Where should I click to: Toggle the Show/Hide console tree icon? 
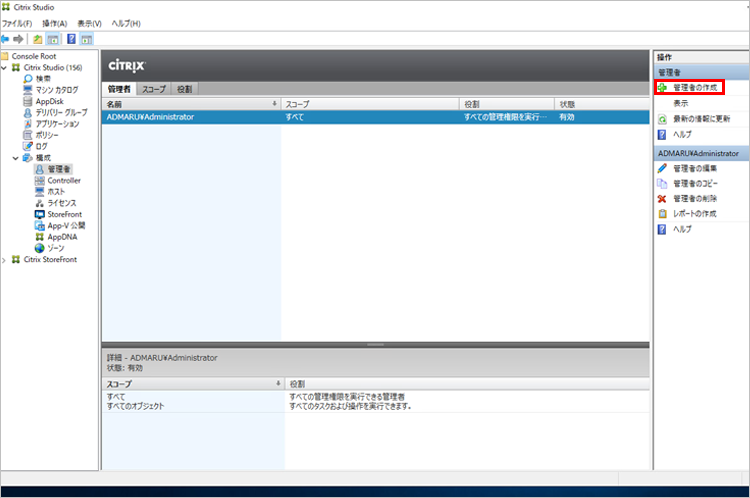pos(53,39)
